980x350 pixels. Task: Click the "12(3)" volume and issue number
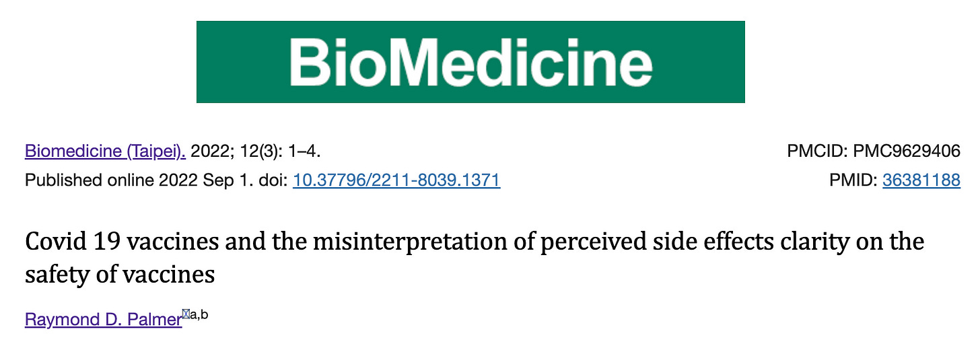point(251,151)
